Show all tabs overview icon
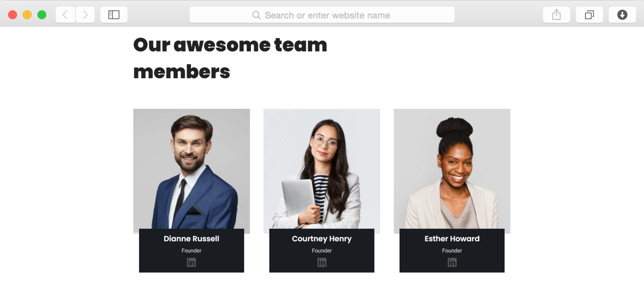Image resolution: width=644 pixels, height=302 pixels. [x=589, y=15]
